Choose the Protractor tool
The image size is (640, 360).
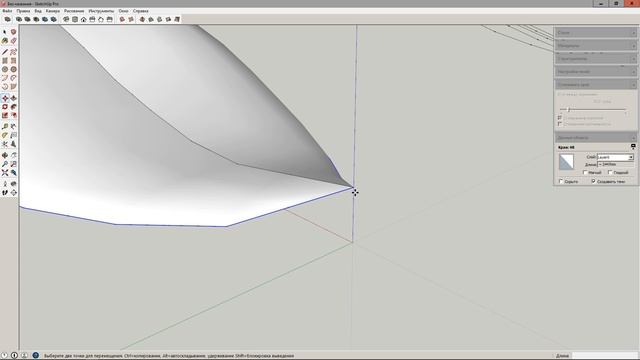(x=5, y=135)
